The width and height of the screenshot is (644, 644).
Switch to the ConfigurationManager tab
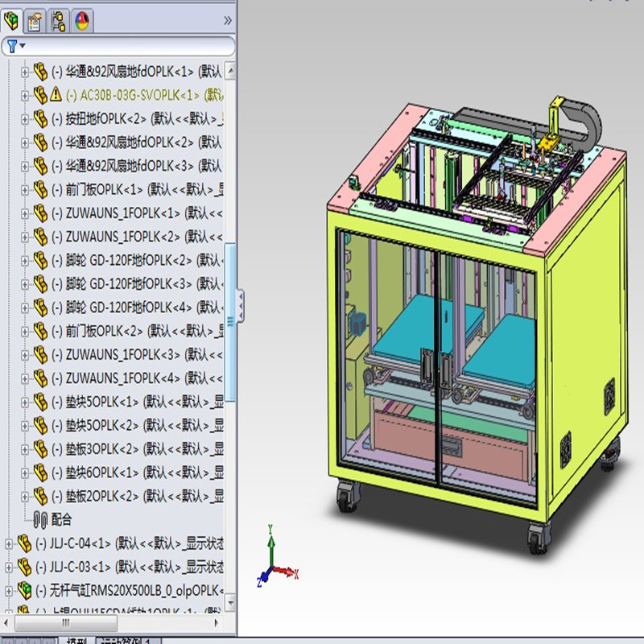58,21
